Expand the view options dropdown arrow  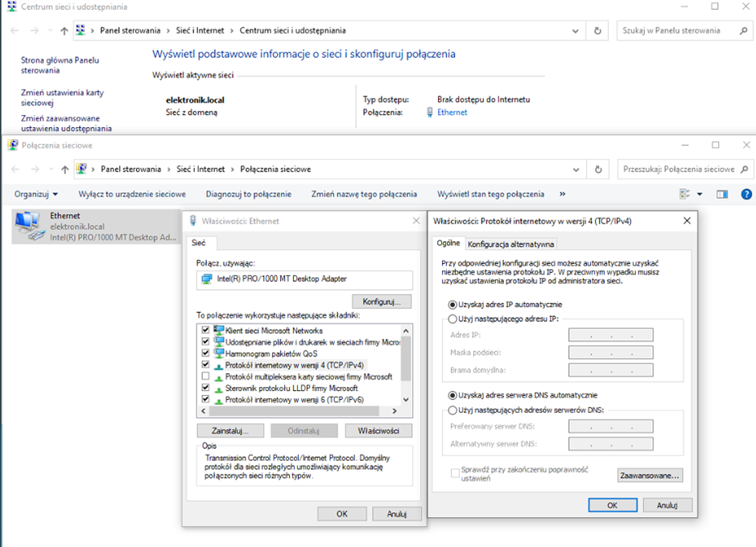click(699, 194)
